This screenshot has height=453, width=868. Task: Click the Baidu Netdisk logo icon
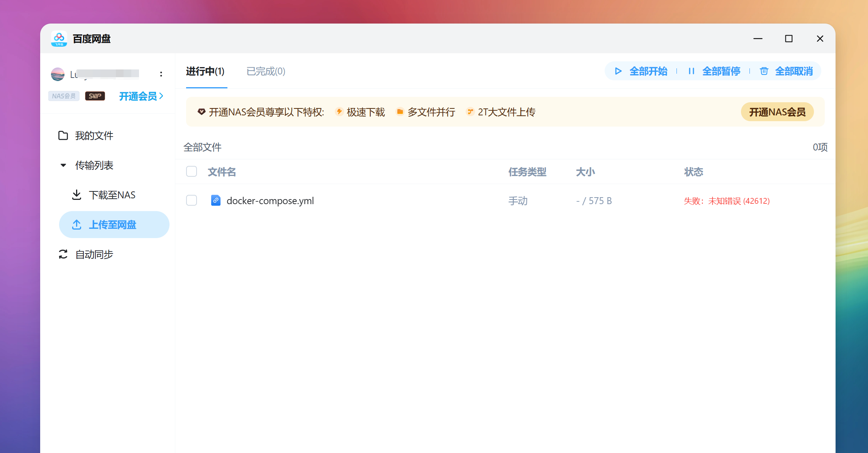tap(59, 38)
